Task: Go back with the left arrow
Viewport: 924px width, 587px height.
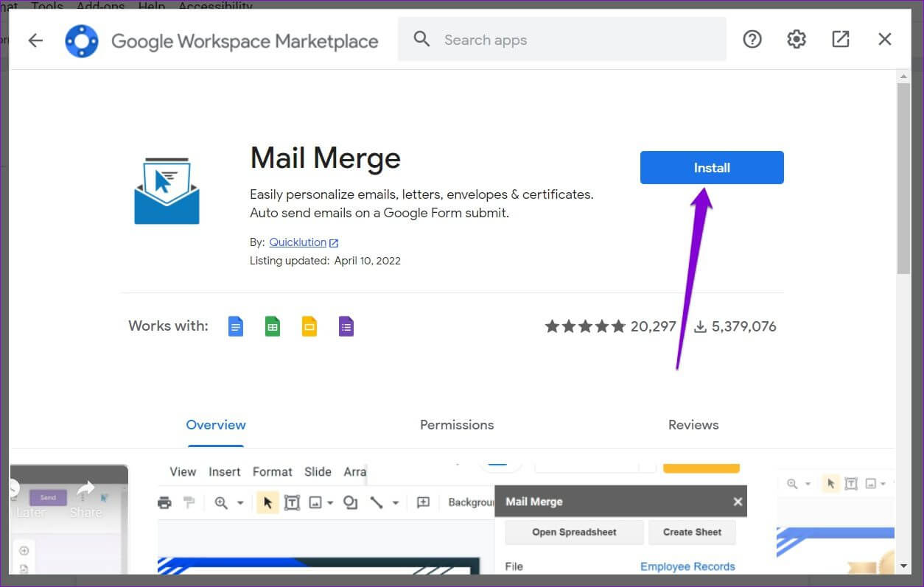Action: (35, 41)
